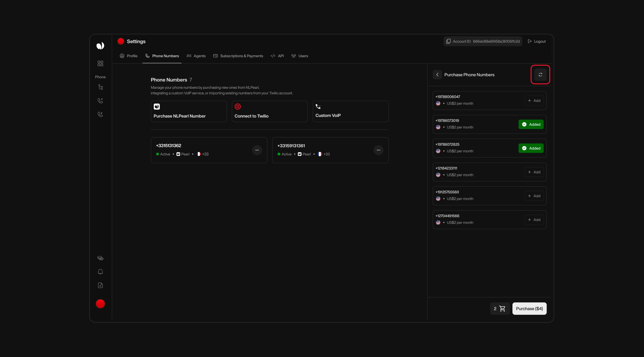Refresh the Purchase Phone Numbers list
Viewport: 644px width, 357px height.
click(x=540, y=75)
